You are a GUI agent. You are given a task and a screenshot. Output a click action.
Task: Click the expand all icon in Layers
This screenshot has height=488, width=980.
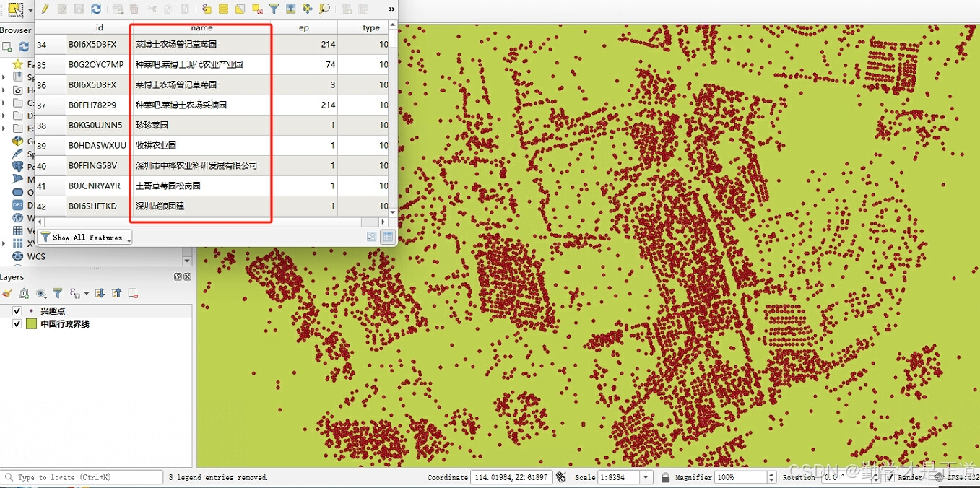click(x=100, y=293)
